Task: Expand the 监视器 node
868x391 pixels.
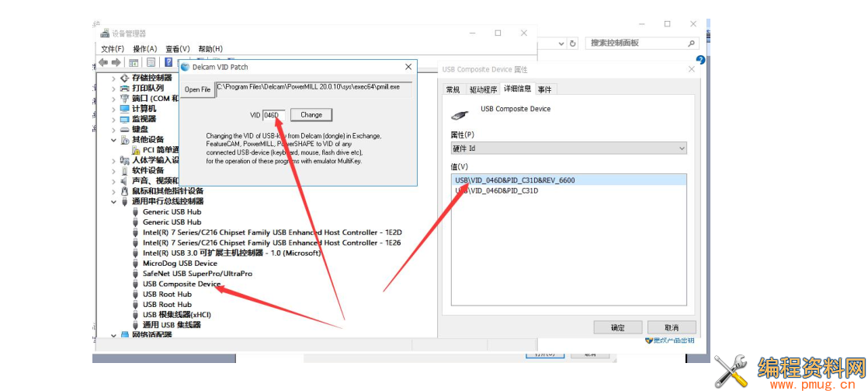Action: [x=113, y=119]
